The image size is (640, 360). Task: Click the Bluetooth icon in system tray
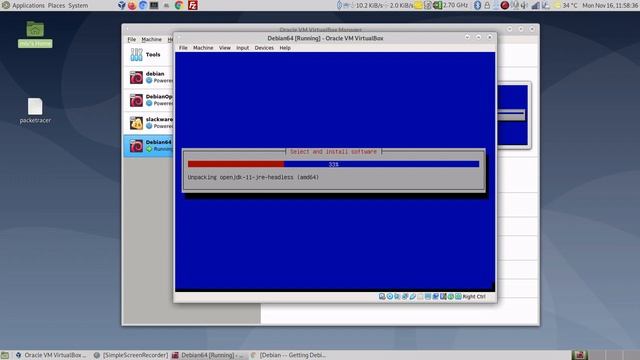[477, 5]
